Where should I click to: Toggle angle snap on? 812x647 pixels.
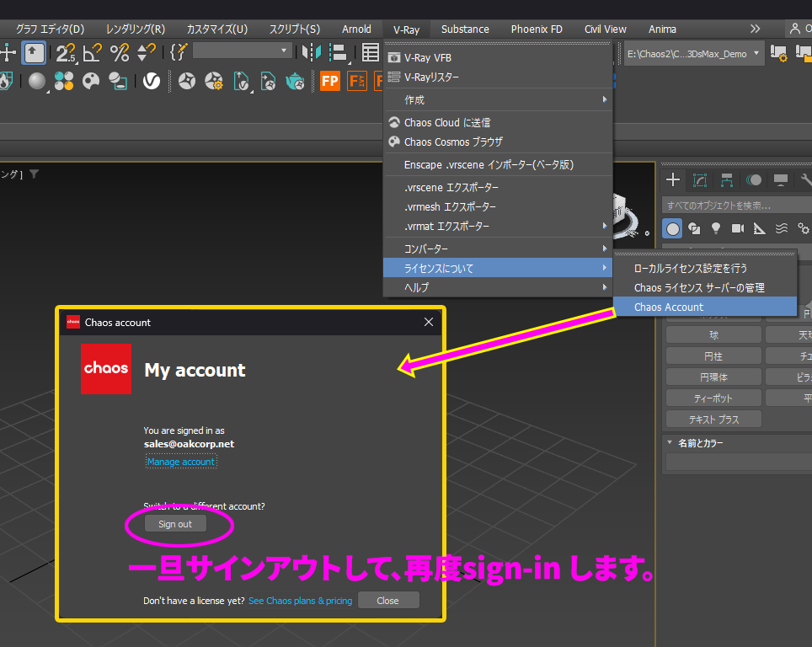(x=93, y=52)
